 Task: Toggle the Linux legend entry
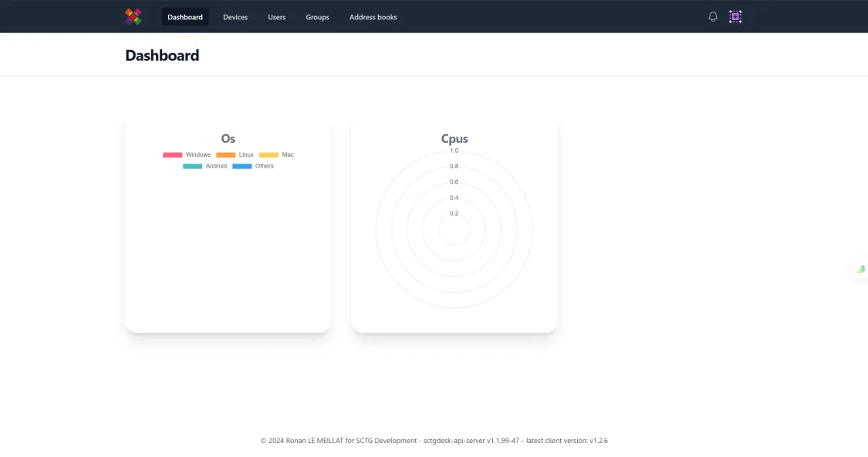(x=235, y=155)
